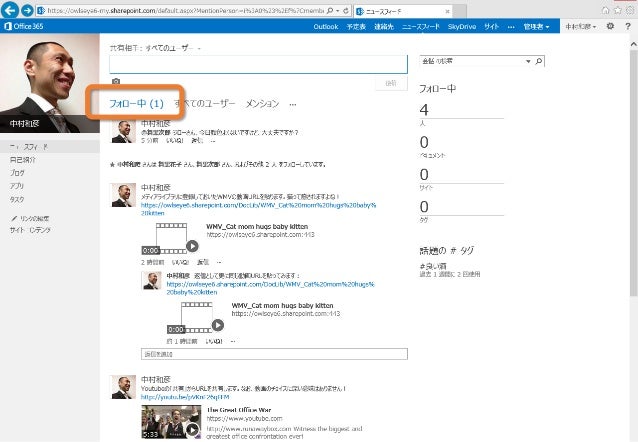Image resolution: width=638 pixels, height=442 pixels.
Task: Open the 0 サイト following count
Action: (x=424, y=175)
